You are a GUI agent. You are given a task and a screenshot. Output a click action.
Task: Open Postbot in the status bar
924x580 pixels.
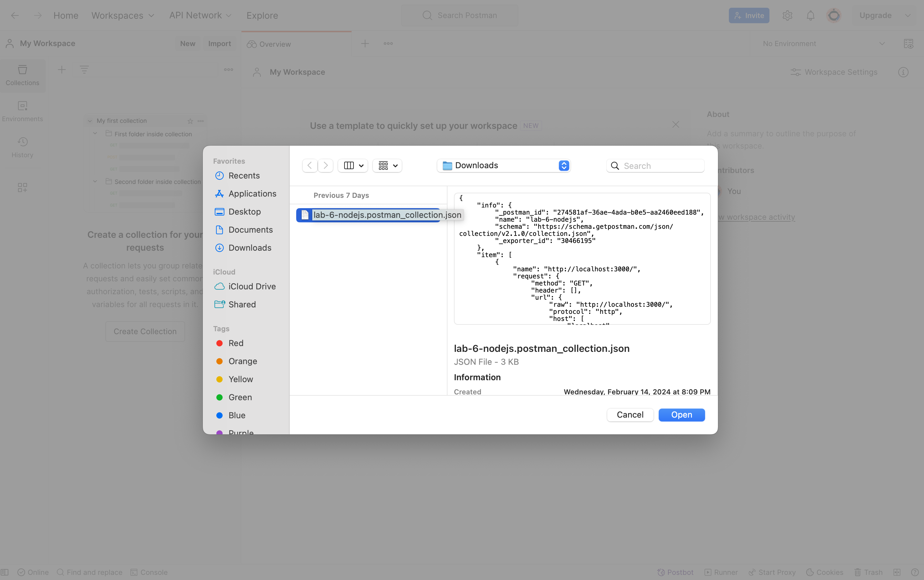click(x=675, y=572)
